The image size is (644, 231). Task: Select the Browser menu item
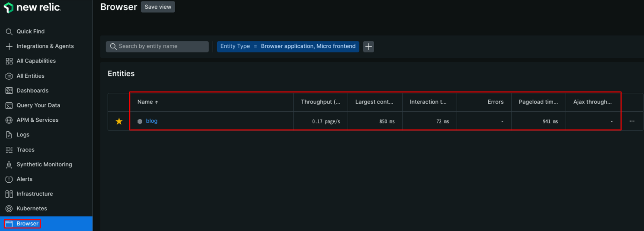[x=46, y=224]
